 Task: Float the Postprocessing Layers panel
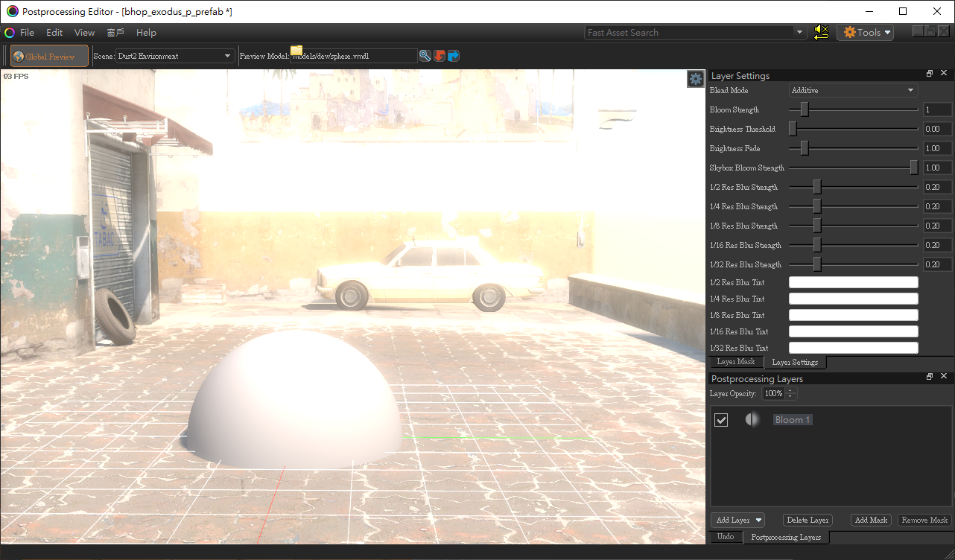pyautogui.click(x=930, y=377)
